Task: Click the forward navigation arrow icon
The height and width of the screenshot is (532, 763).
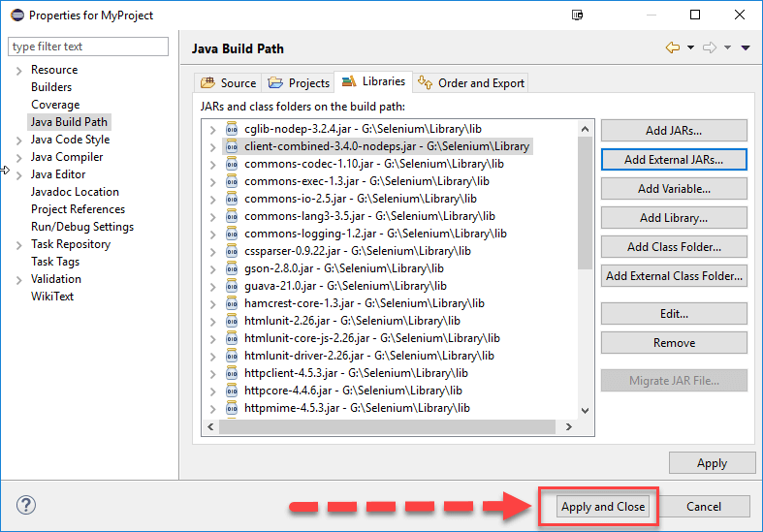Action: point(709,48)
